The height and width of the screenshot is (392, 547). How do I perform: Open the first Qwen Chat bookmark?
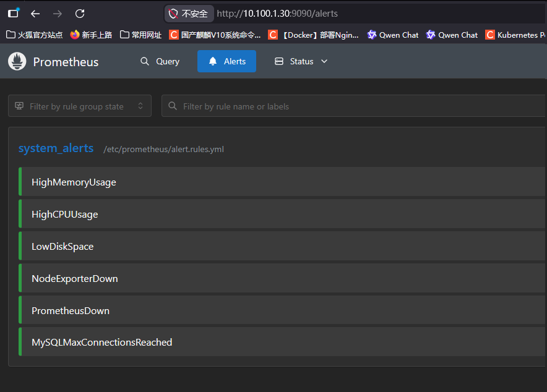coord(393,35)
